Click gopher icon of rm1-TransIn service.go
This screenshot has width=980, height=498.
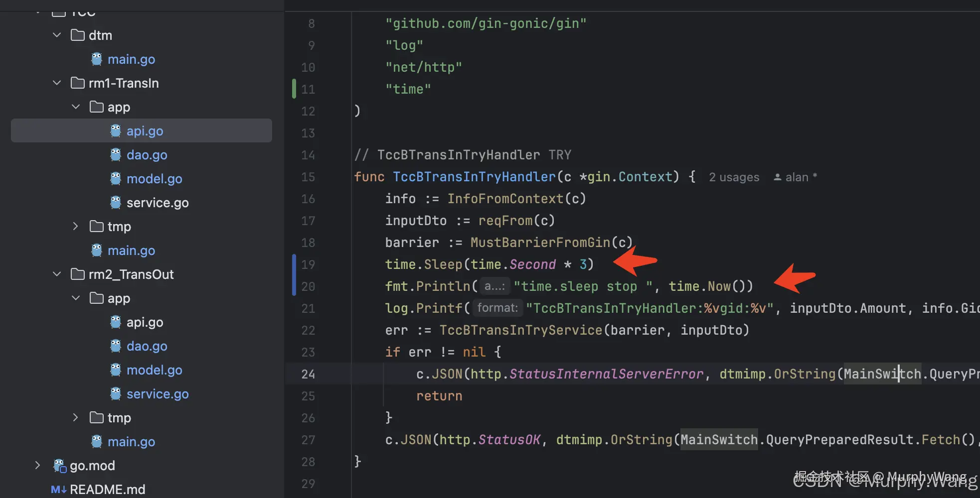coord(116,203)
